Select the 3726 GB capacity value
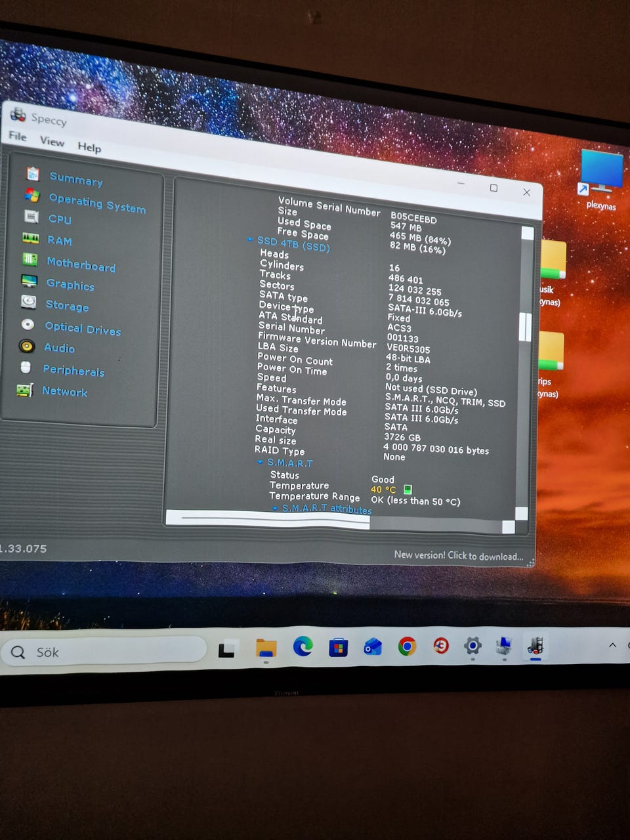 click(x=402, y=436)
